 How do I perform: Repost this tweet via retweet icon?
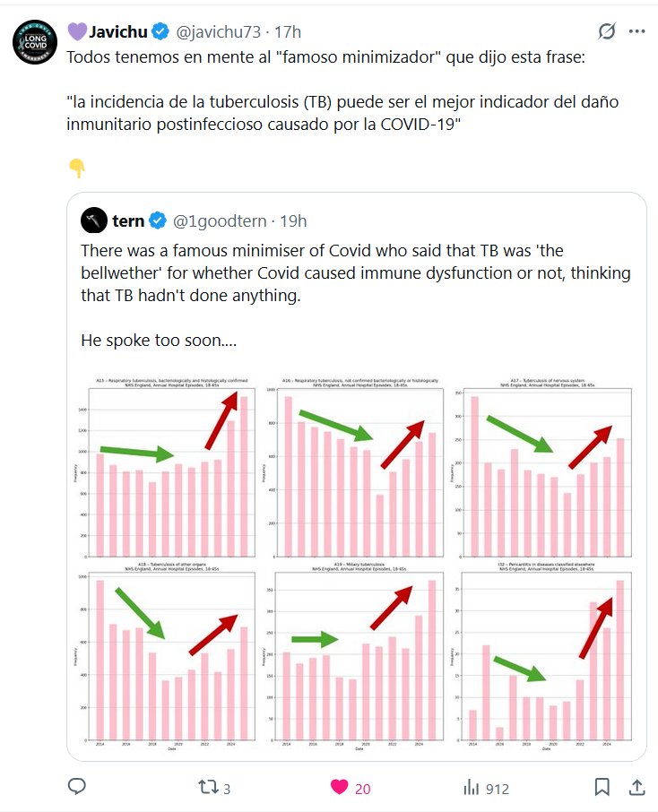click(207, 788)
